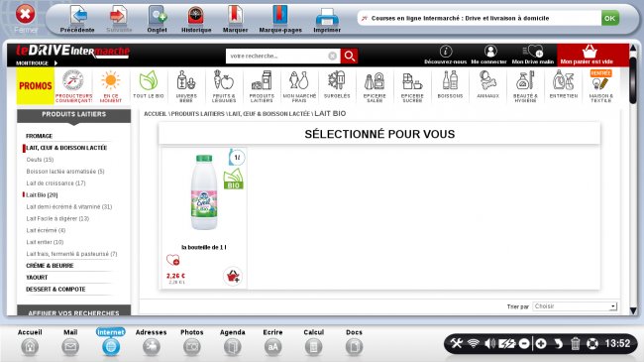Expand YAOURT section
The image size is (644, 362).
pos(37,278)
